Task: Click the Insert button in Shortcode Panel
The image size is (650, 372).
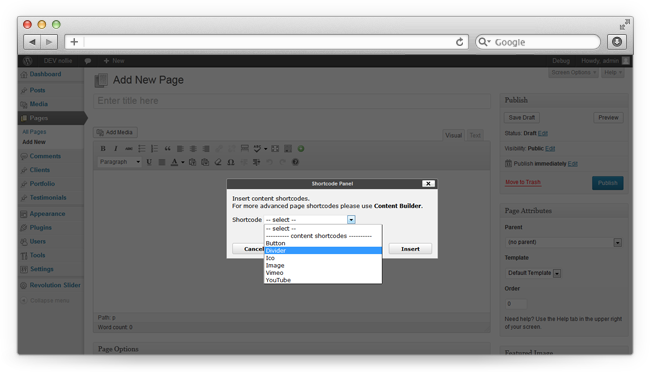Action: (410, 249)
